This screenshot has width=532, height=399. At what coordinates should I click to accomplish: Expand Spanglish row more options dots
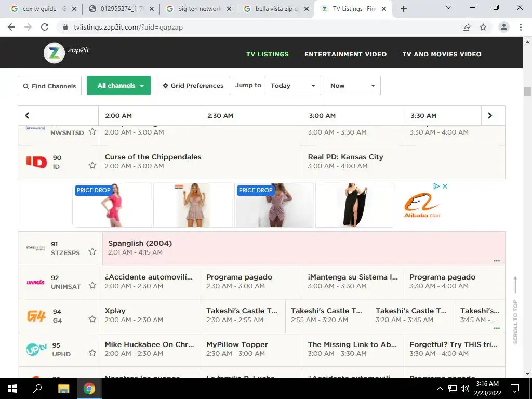coord(497,261)
